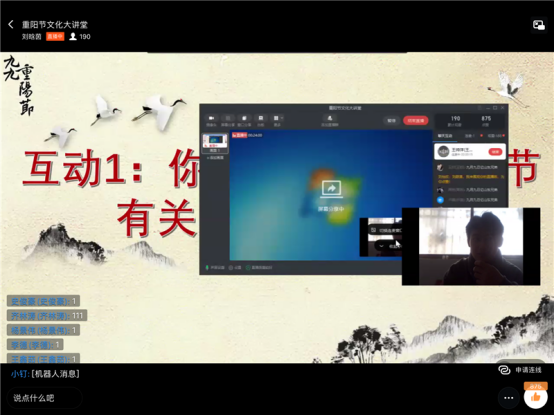Click the 申请连线 link icon
The height and width of the screenshot is (416, 554).
[504, 370]
